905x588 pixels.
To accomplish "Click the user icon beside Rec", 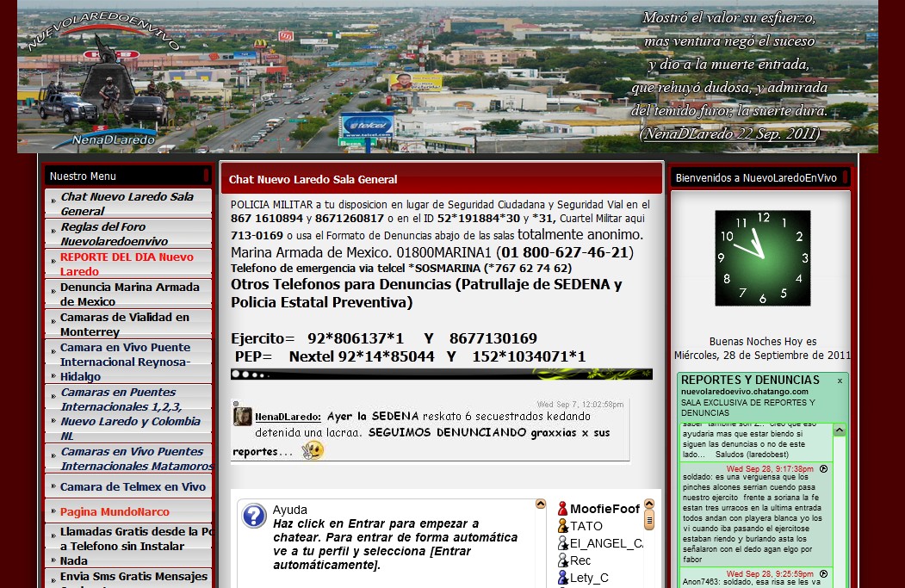I will click(x=562, y=560).
